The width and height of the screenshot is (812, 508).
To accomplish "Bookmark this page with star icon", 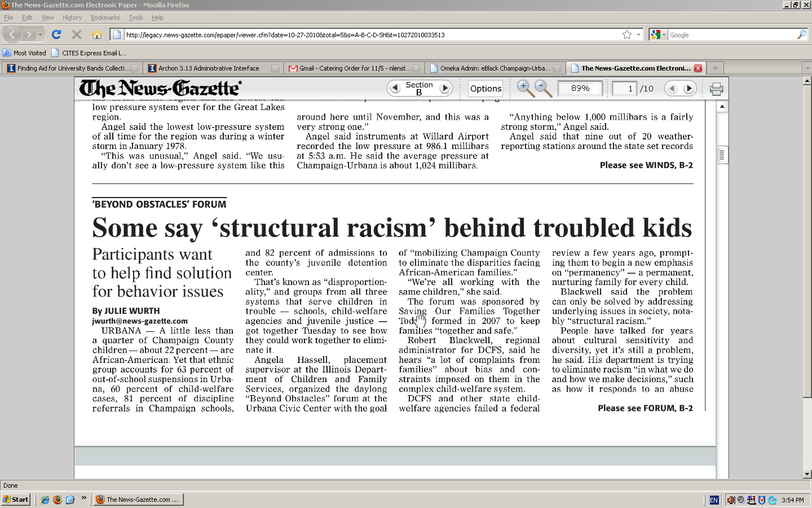I will 626,34.
